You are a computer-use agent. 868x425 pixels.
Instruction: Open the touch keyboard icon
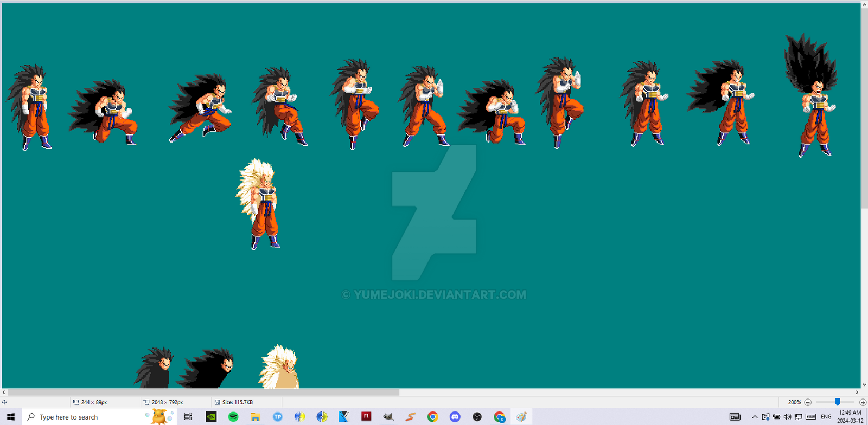(x=811, y=417)
